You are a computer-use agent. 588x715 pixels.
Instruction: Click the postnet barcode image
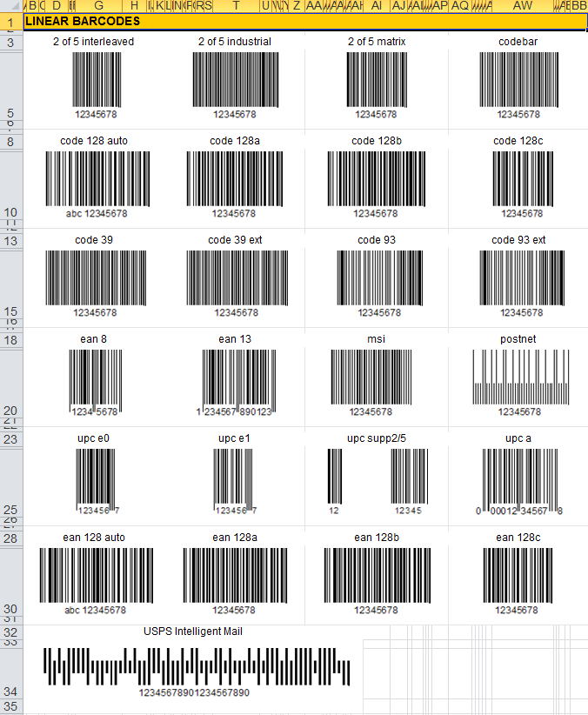click(521, 378)
